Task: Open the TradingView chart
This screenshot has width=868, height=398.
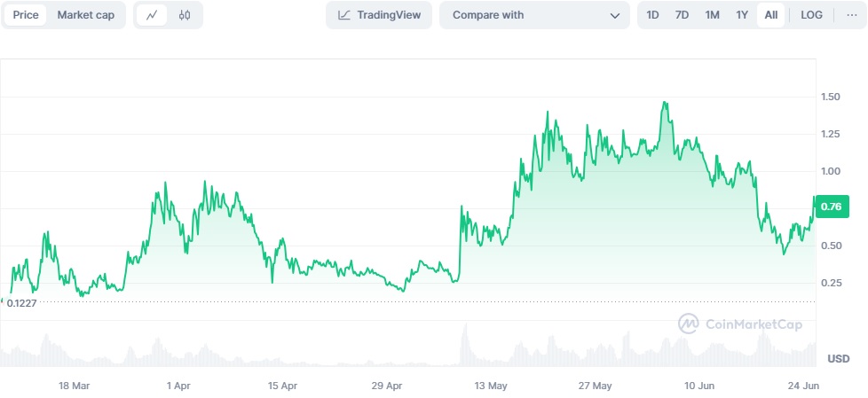Action: 379,15
